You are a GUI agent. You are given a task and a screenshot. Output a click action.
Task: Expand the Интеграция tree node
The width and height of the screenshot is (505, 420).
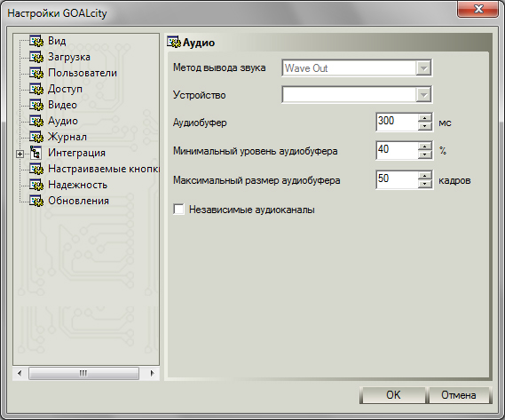[x=20, y=155]
